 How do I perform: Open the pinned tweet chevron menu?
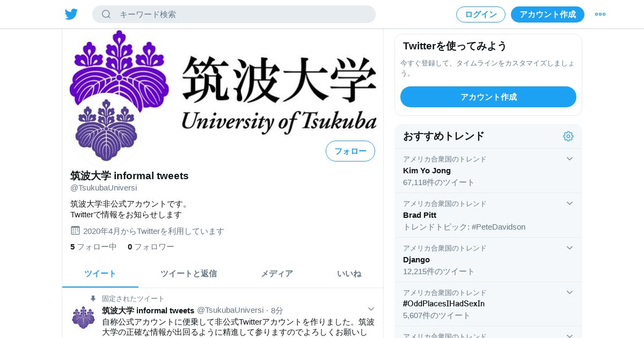(371, 309)
